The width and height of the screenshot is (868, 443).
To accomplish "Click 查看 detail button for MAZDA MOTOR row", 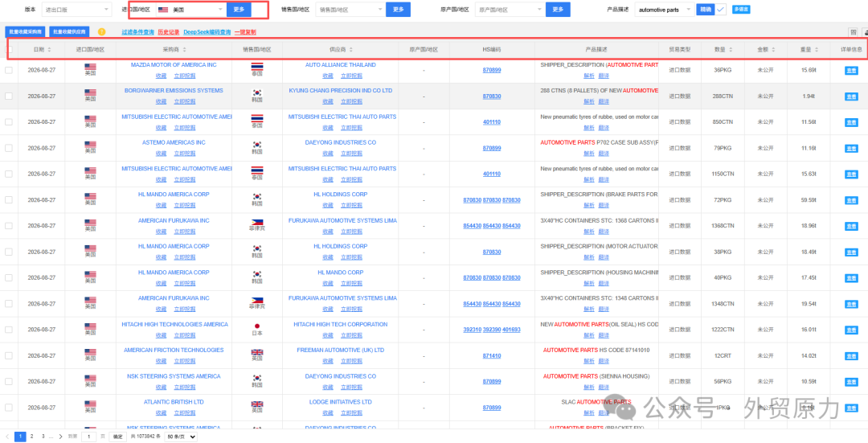I will click(x=850, y=70).
